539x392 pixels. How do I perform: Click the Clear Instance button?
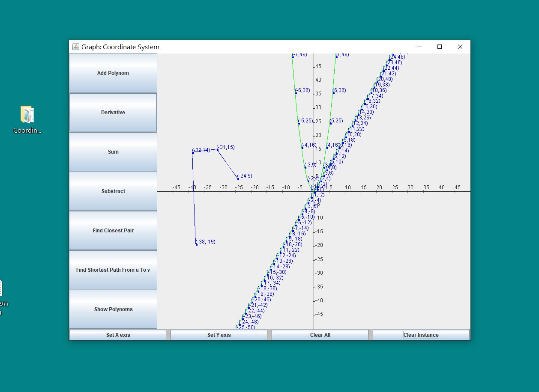pyautogui.click(x=421, y=334)
